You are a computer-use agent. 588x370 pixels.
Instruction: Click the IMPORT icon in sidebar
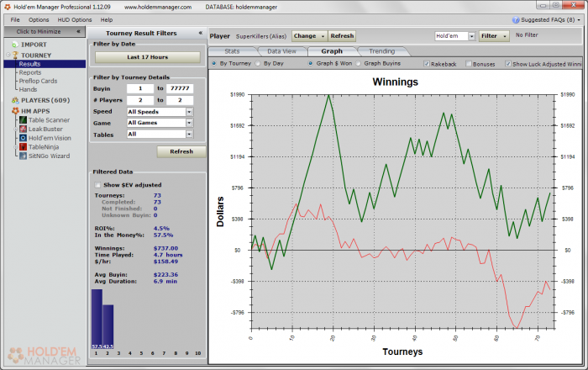click(15, 45)
